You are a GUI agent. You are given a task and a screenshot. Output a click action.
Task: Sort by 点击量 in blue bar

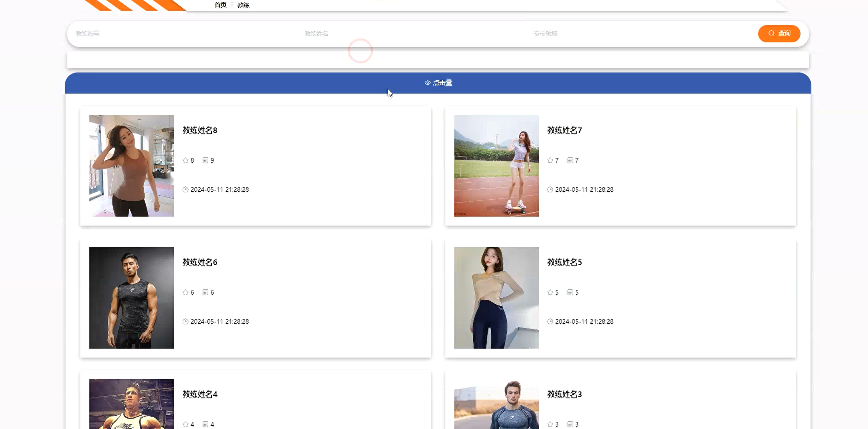tap(438, 83)
